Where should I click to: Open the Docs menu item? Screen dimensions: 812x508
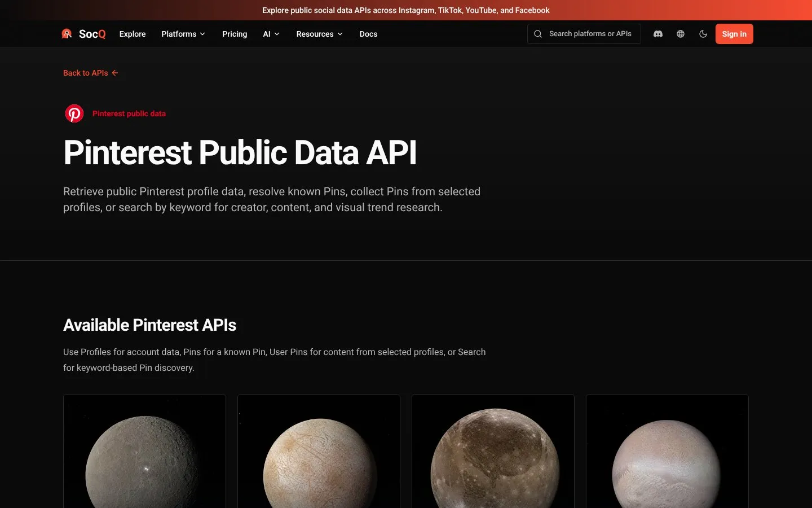point(368,34)
